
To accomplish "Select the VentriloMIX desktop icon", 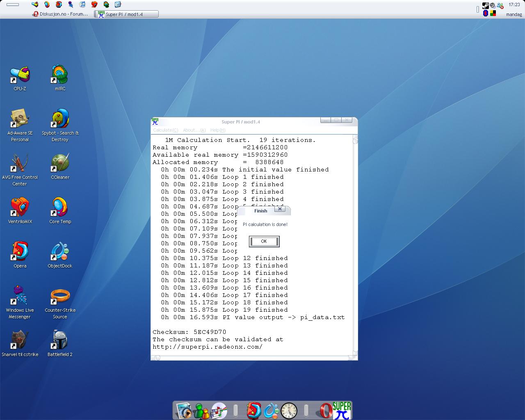I will 20,211.
